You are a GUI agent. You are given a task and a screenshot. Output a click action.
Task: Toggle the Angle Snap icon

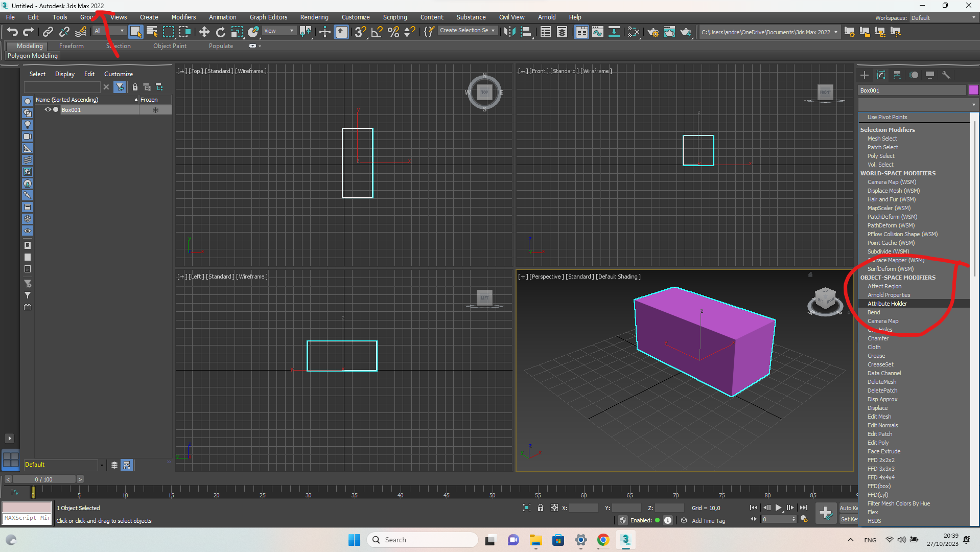point(377,32)
